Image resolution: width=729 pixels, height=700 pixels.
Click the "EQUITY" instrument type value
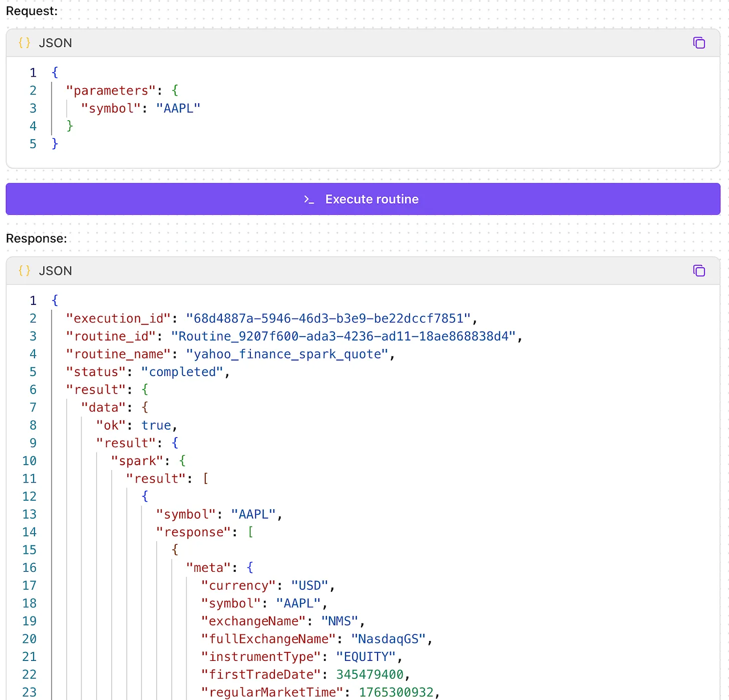(366, 656)
